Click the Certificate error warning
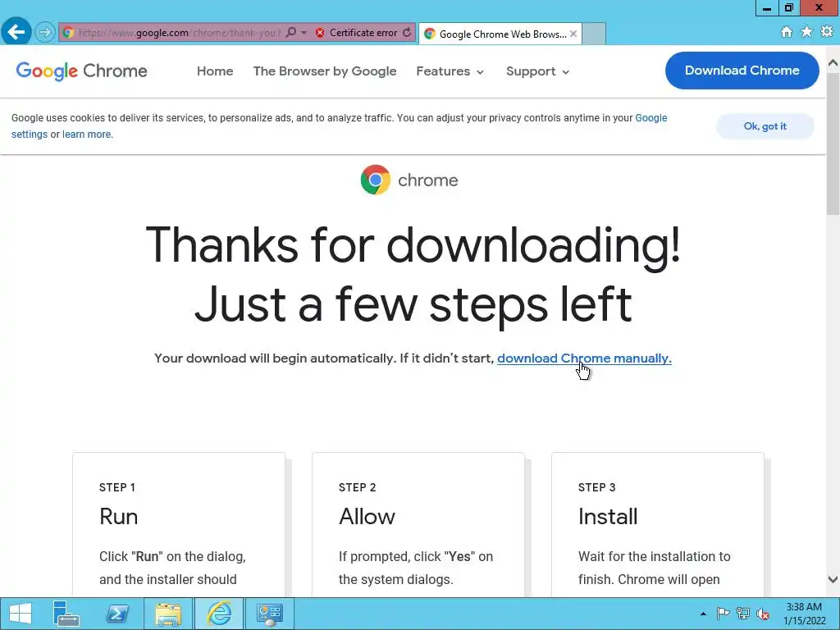This screenshot has width=840, height=630. pos(356,33)
